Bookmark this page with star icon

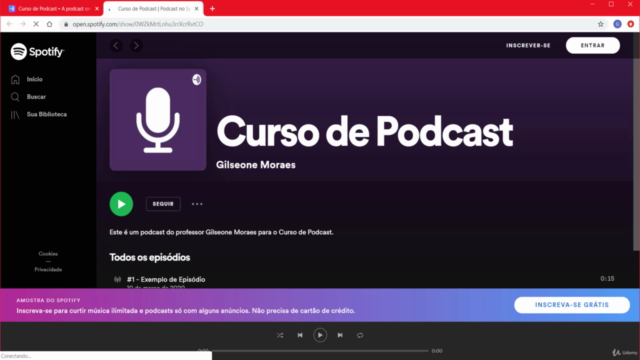(x=600, y=24)
